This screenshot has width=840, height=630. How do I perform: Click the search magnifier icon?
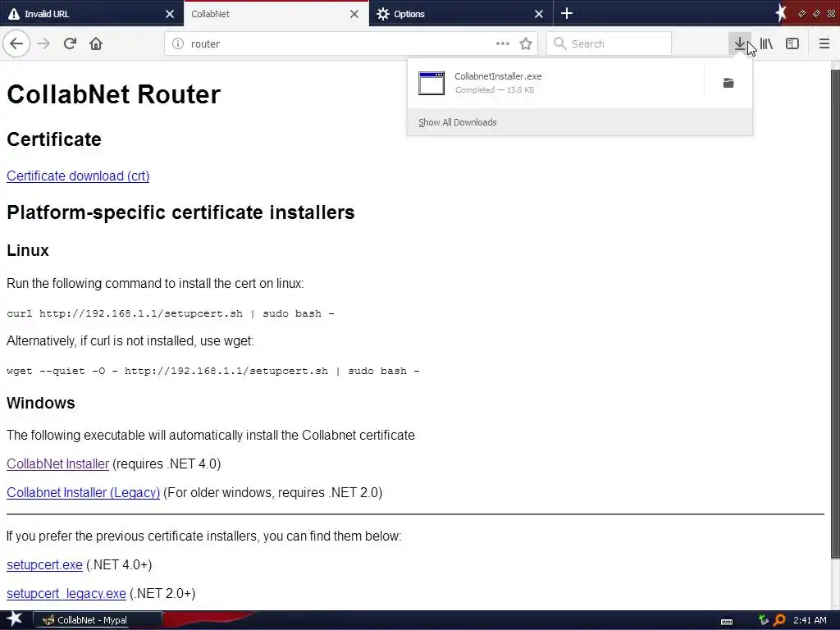[559, 43]
